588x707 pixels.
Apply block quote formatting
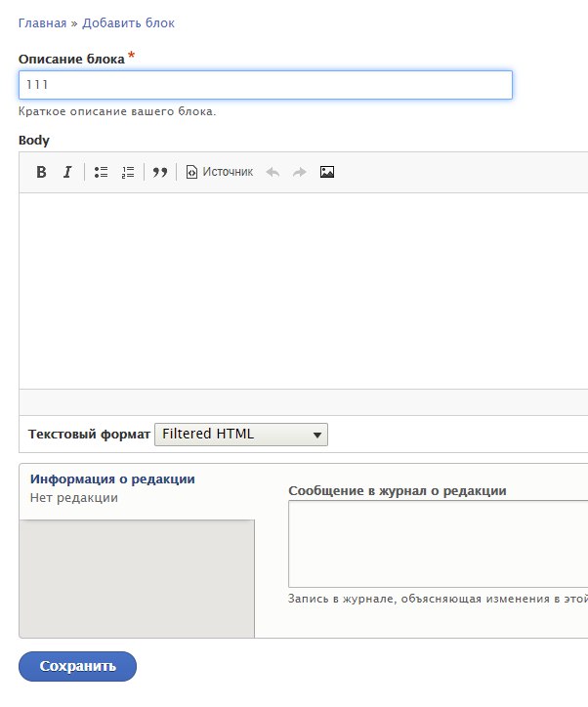tap(159, 172)
